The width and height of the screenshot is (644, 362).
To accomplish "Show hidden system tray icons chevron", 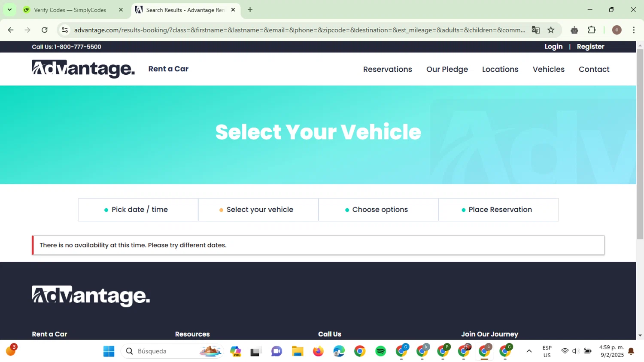I will pyautogui.click(x=529, y=351).
